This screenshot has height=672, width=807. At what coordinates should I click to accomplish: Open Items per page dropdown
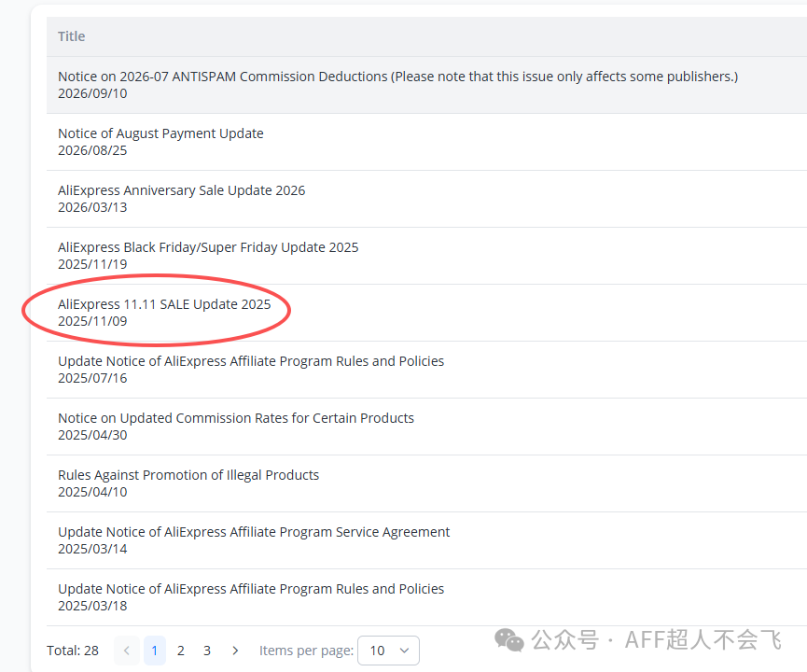(x=389, y=651)
